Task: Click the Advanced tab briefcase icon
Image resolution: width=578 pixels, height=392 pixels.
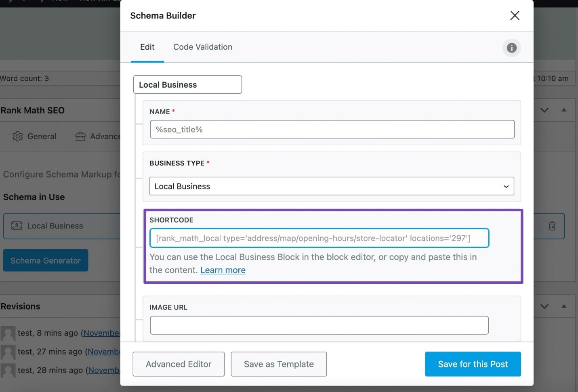Action: (x=80, y=136)
